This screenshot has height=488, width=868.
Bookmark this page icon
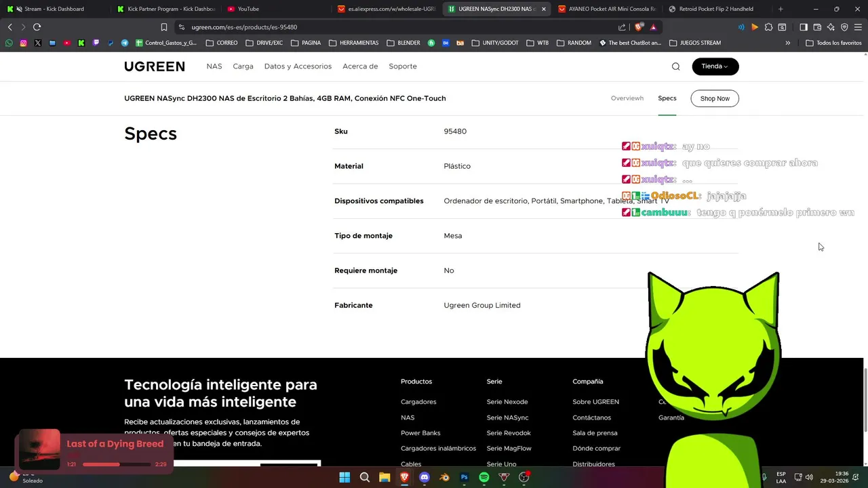pos(163,27)
